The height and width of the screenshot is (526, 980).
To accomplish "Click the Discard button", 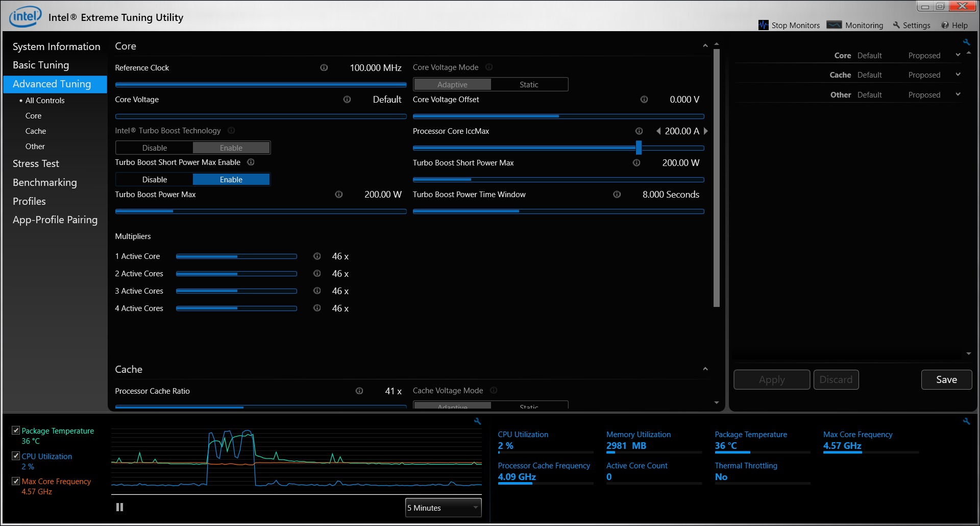I will point(836,379).
